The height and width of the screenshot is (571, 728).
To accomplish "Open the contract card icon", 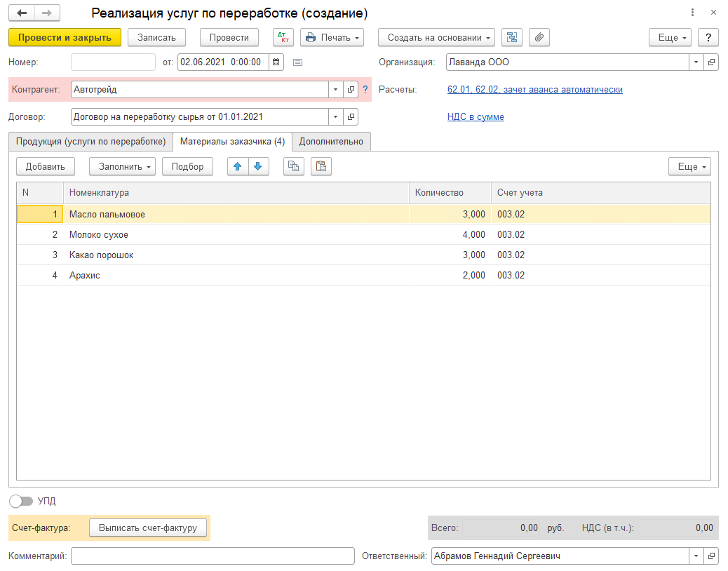I will [x=351, y=117].
